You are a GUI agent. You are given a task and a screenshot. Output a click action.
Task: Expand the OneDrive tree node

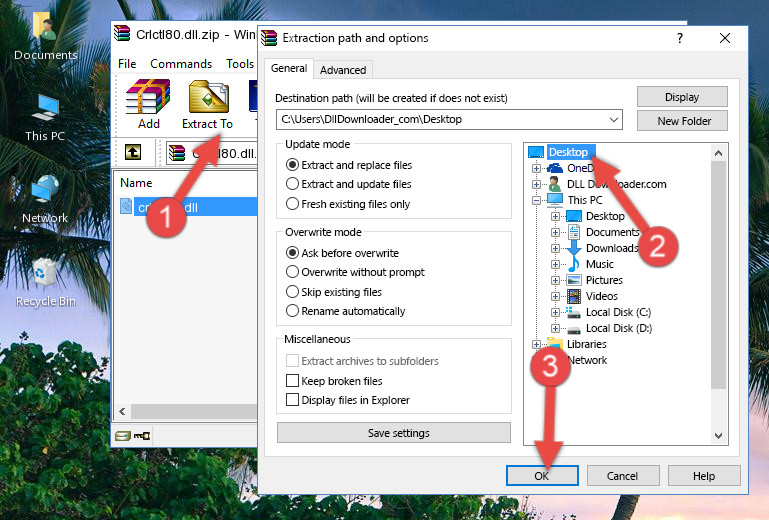pyautogui.click(x=536, y=168)
